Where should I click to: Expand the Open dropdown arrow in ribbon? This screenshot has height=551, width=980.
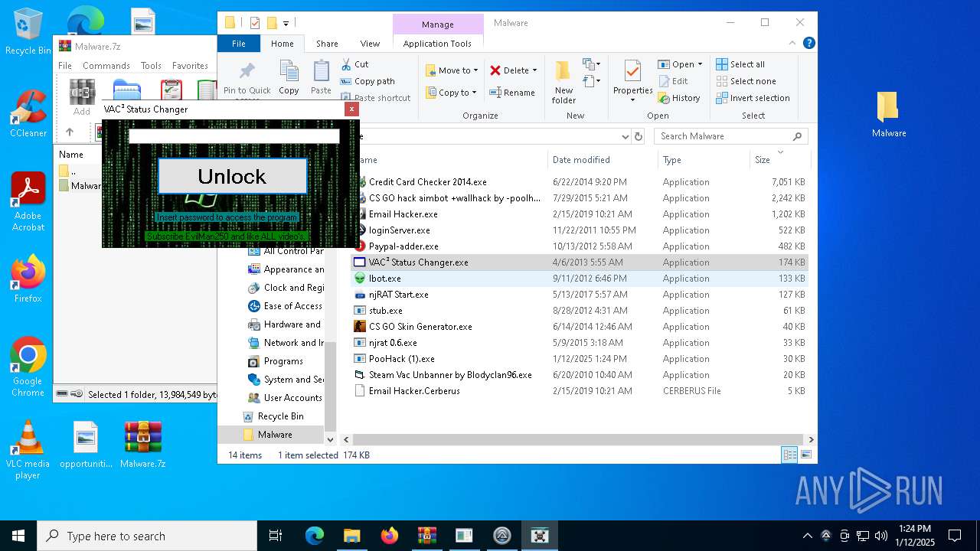tap(700, 64)
